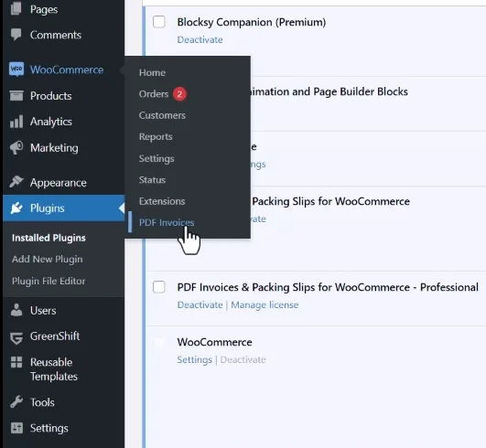The image size is (486, 448).
Task: Open the Appearance menu
Action: pyautogui.click(x=59, y=183)
